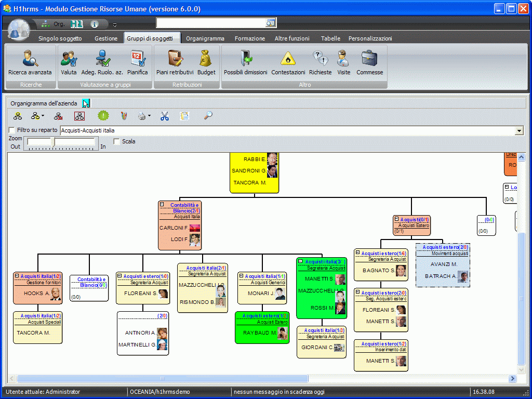Select MONARI J. entry
Image resolution: width=532 pixels, height=399 pixels.
coord(261,293)
